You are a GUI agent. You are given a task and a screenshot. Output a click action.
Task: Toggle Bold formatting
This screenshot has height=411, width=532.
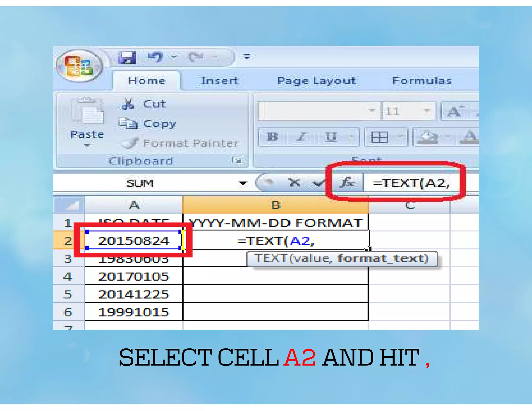pos(272,137)
